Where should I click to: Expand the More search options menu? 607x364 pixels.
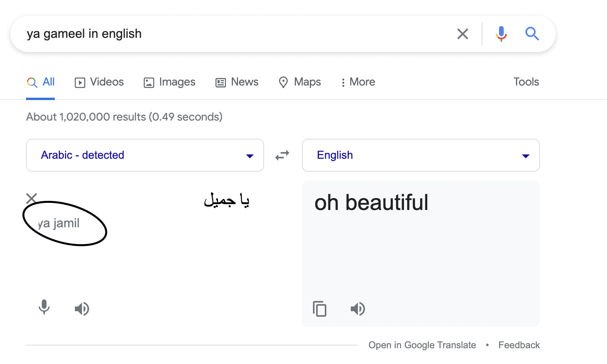[358, 82]
